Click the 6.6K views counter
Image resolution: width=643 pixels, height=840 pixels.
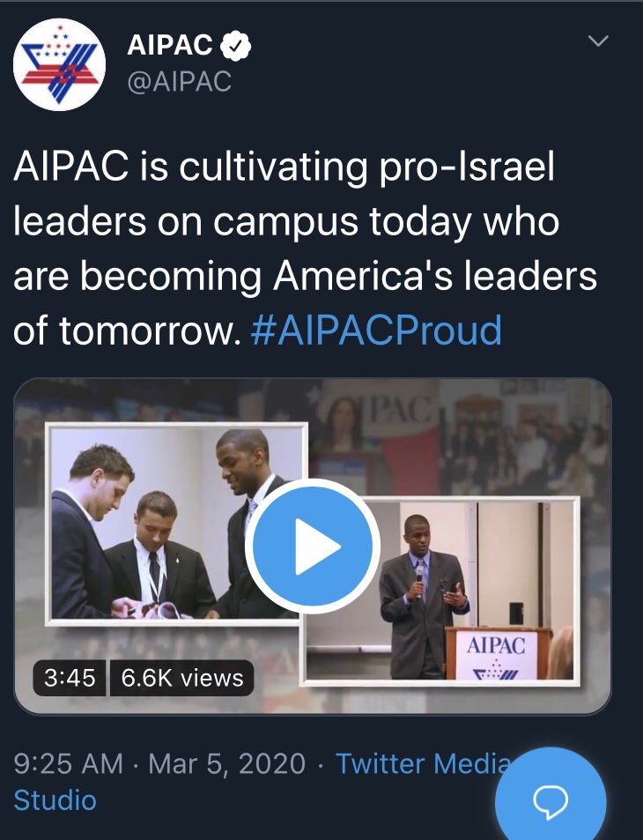tap(181, 678)
